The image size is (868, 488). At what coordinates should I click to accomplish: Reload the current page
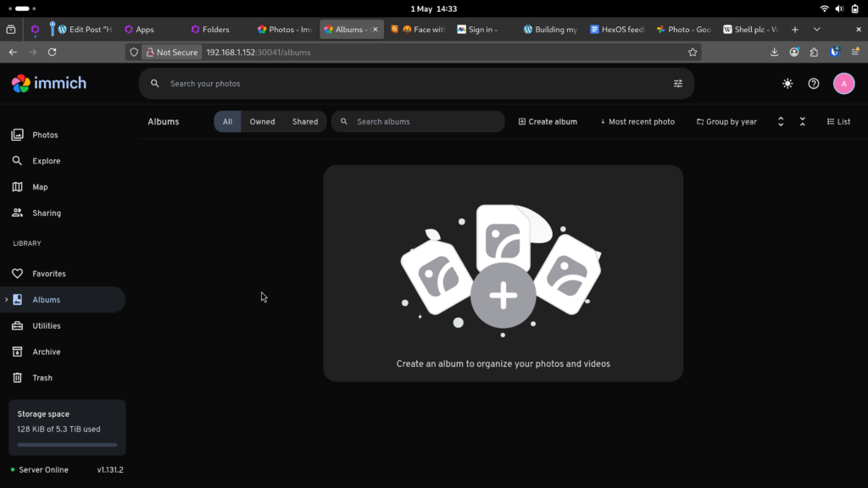(52, 52)
